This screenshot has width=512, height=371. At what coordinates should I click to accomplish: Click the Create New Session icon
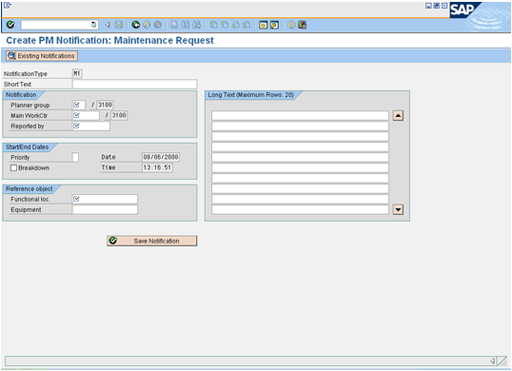pyautogui.click(x=263, y=25)
